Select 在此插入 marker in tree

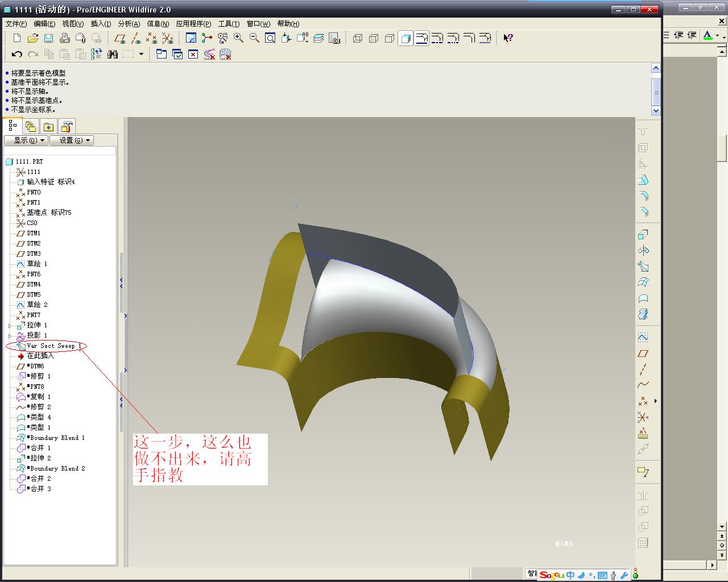click(36, 356)
